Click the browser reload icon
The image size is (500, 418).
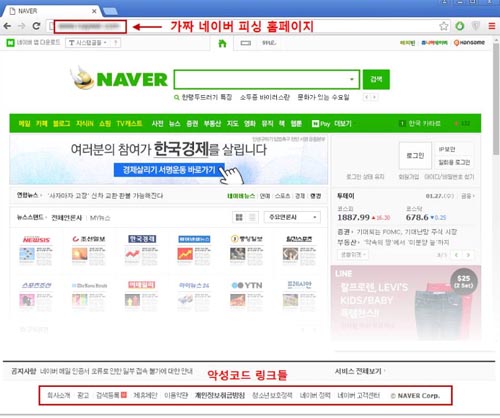[36, 26]
